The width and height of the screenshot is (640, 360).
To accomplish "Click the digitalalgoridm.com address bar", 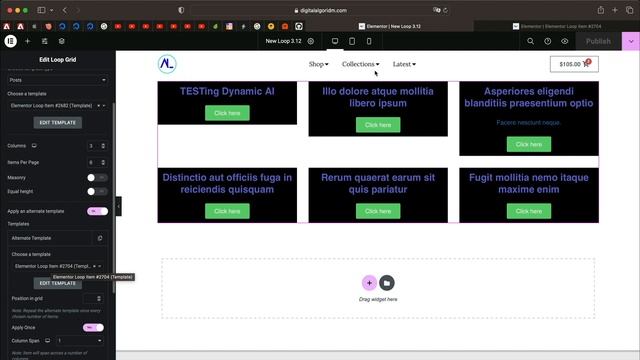I will (320, 11).
